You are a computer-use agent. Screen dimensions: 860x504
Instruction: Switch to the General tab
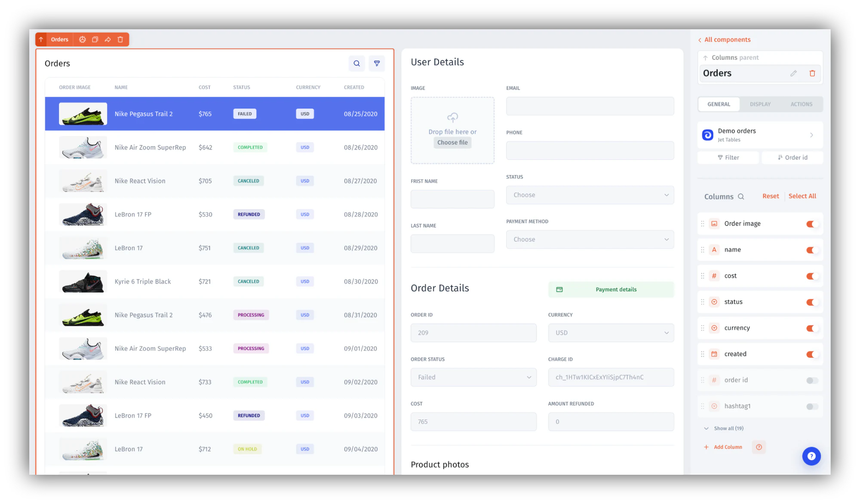[719, 104]
